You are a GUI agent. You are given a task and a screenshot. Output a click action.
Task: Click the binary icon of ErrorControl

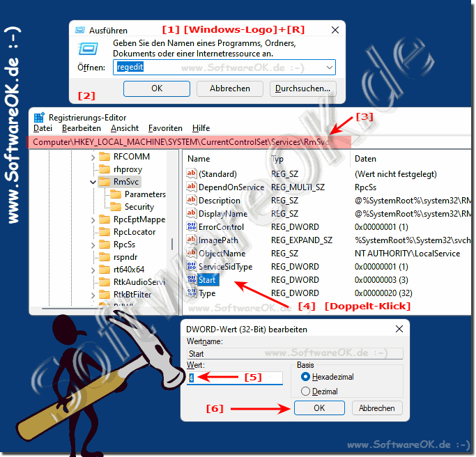coord(191,226)
